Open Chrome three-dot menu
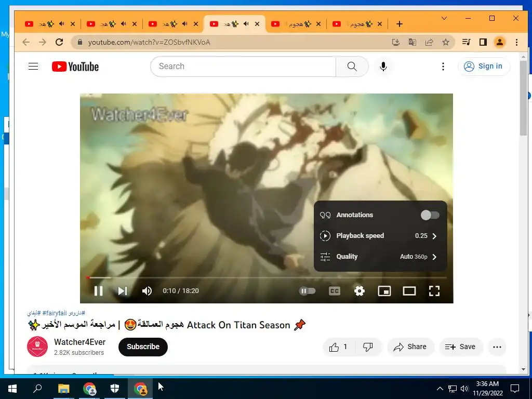This screenshot has height=399, width=532. tap(516, 42)
